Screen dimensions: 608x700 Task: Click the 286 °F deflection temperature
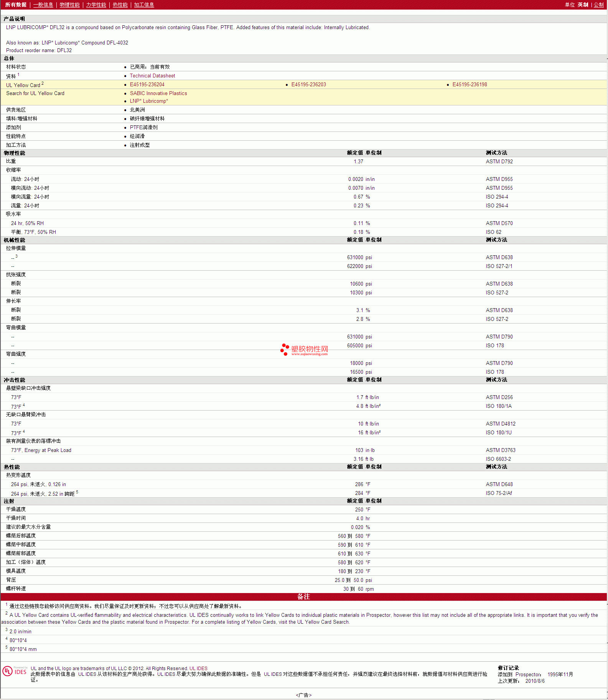(362, 485)
